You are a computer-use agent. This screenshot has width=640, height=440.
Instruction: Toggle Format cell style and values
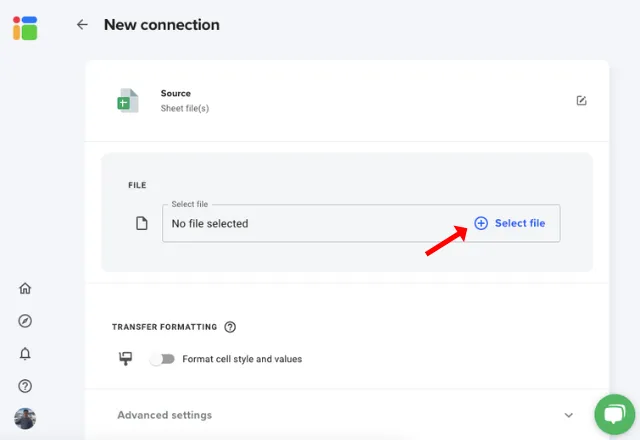pos(162,359)
